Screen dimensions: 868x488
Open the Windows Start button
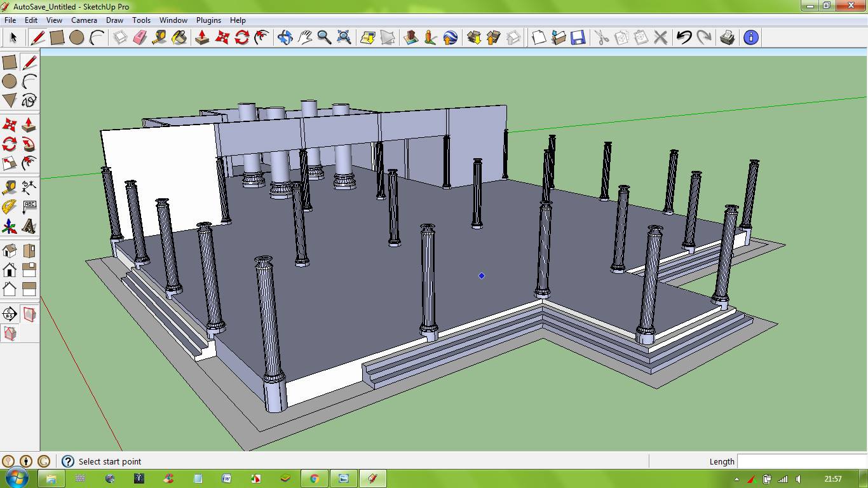point(15,478)
